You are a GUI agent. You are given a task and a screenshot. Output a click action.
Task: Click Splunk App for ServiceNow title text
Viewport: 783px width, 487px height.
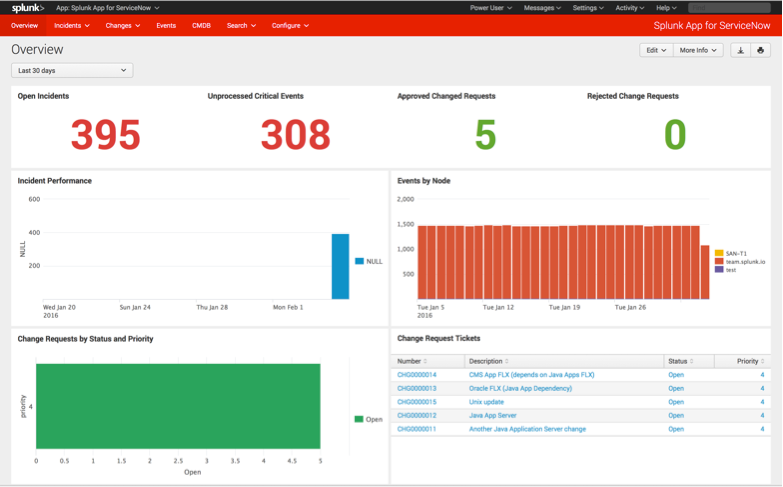(712, 25)
